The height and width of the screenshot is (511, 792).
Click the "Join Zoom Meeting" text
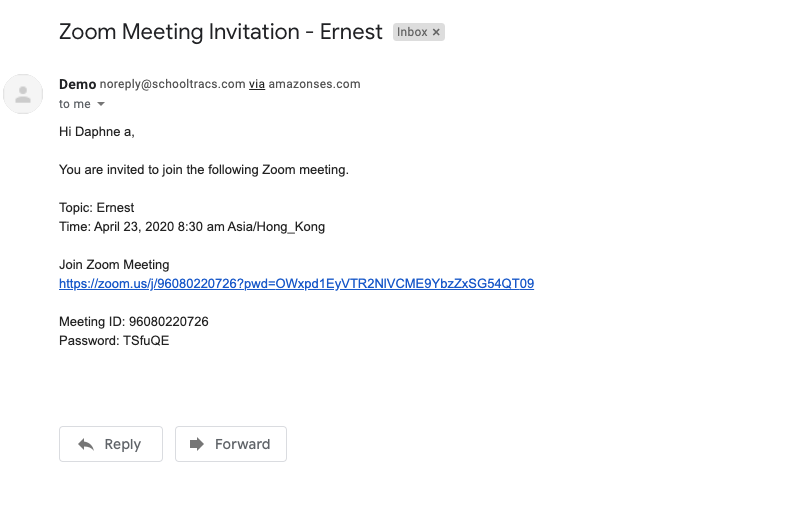[114, 265]
